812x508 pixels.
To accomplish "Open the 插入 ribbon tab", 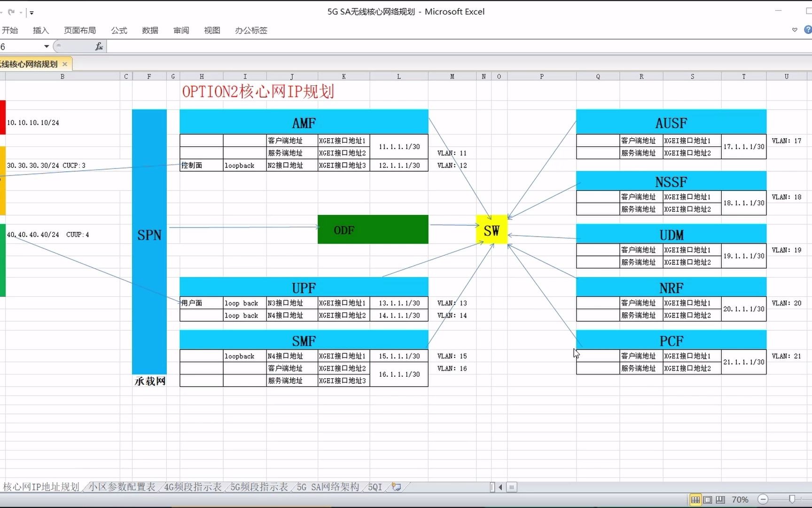I will [41, 31].
